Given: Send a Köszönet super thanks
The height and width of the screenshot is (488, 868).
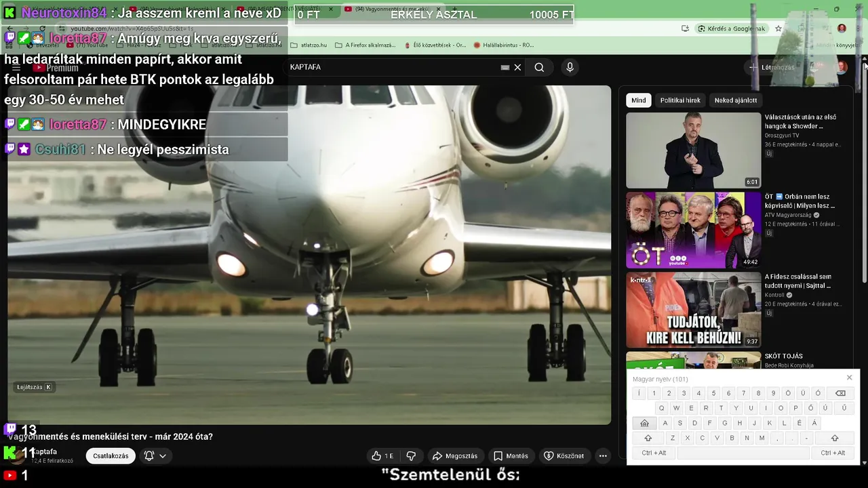Looking at the screenshot, I should tap(564, 456).
